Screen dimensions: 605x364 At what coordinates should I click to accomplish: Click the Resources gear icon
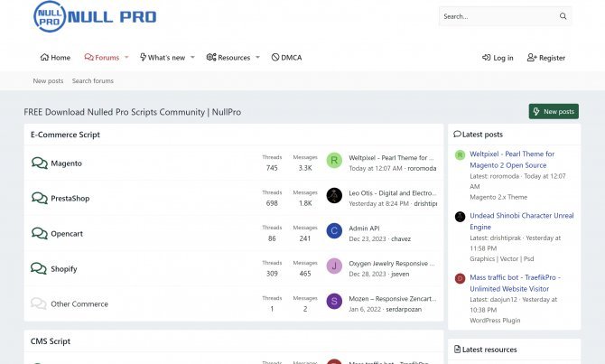[211, 57]
